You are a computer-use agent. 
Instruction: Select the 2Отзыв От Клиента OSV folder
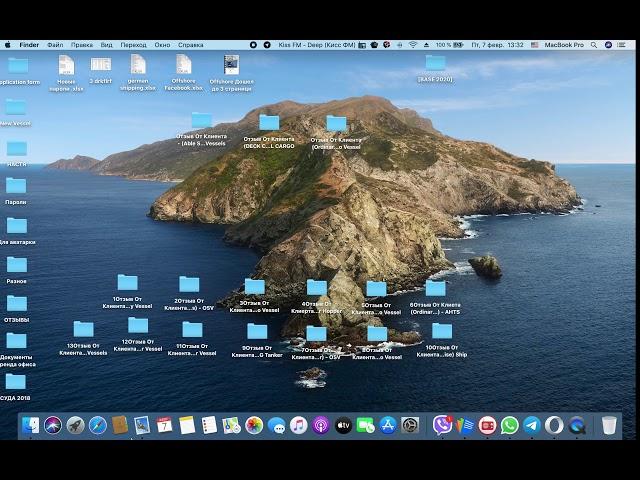point(189,293)
